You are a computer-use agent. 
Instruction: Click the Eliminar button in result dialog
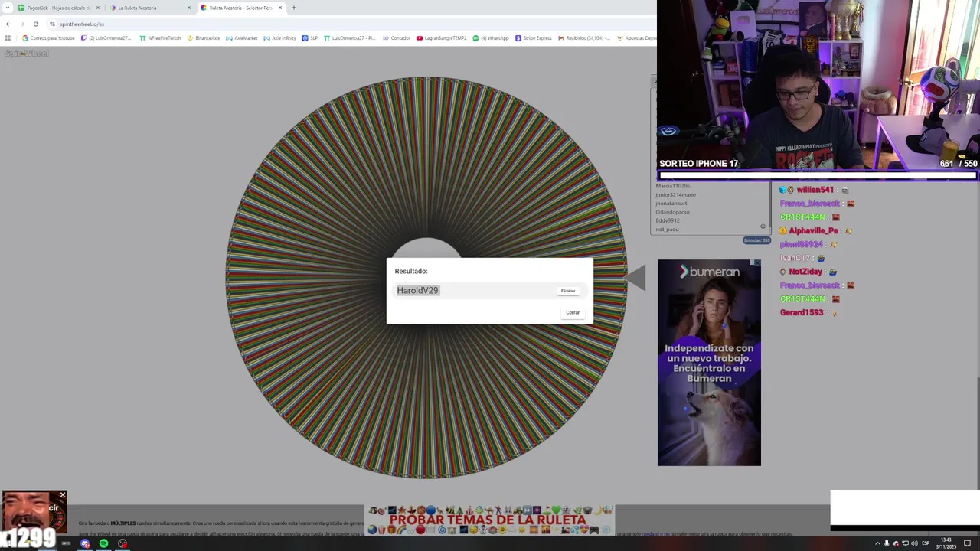coord(568,291)
